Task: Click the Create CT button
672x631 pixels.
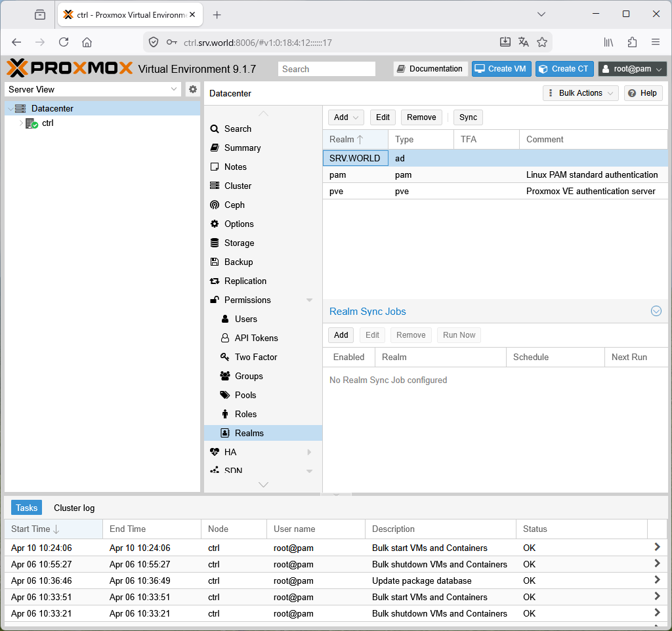Action: tap(564, 68)
